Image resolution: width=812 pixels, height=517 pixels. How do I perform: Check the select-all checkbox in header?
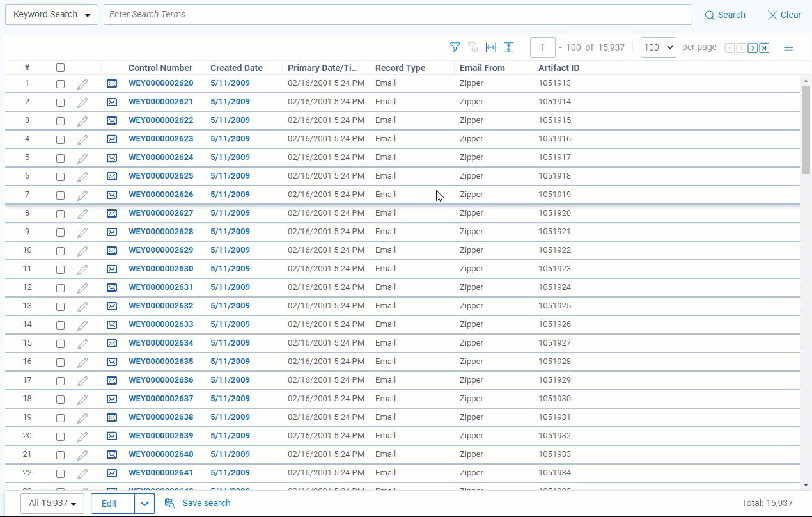pos(60,68)
